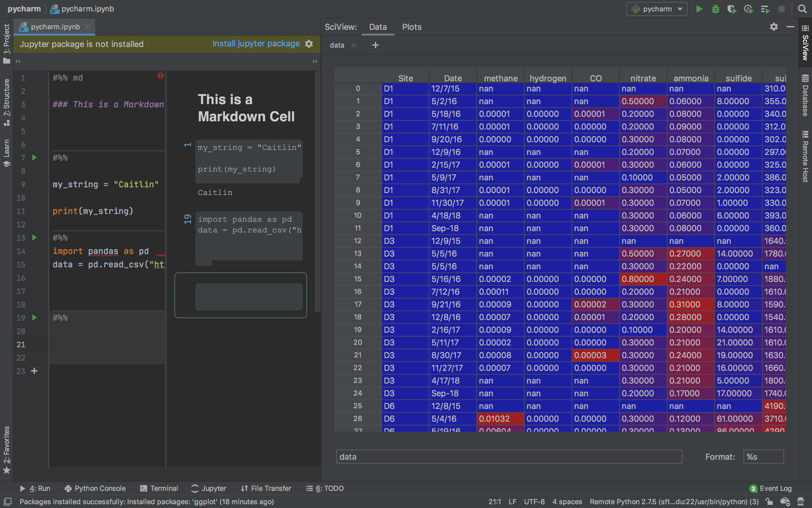Switch to the Data tab in SciView
812x508 pixels.
point(378,27)
